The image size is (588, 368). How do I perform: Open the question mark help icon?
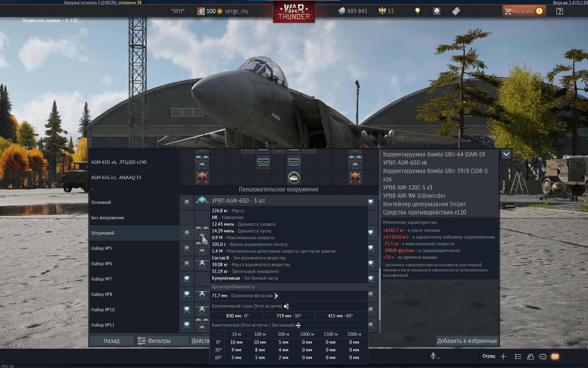560,11
